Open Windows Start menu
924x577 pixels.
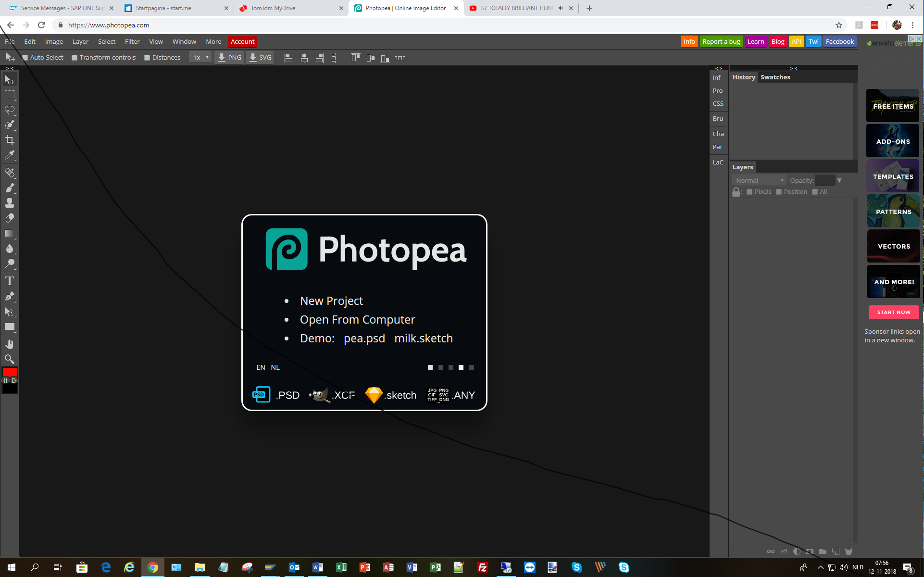click(12, 567)
